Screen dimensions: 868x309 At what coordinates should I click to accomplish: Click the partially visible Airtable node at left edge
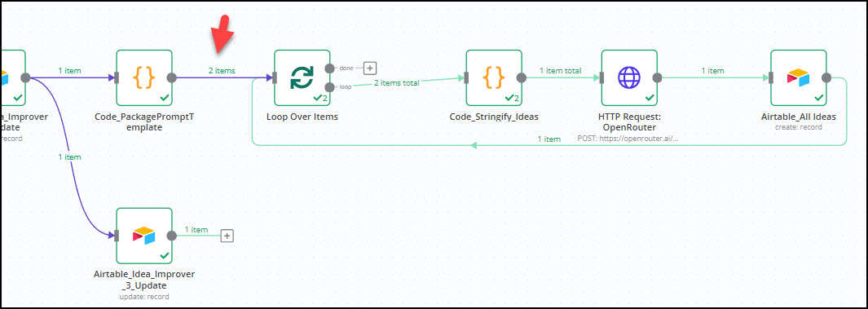[12, 77]
